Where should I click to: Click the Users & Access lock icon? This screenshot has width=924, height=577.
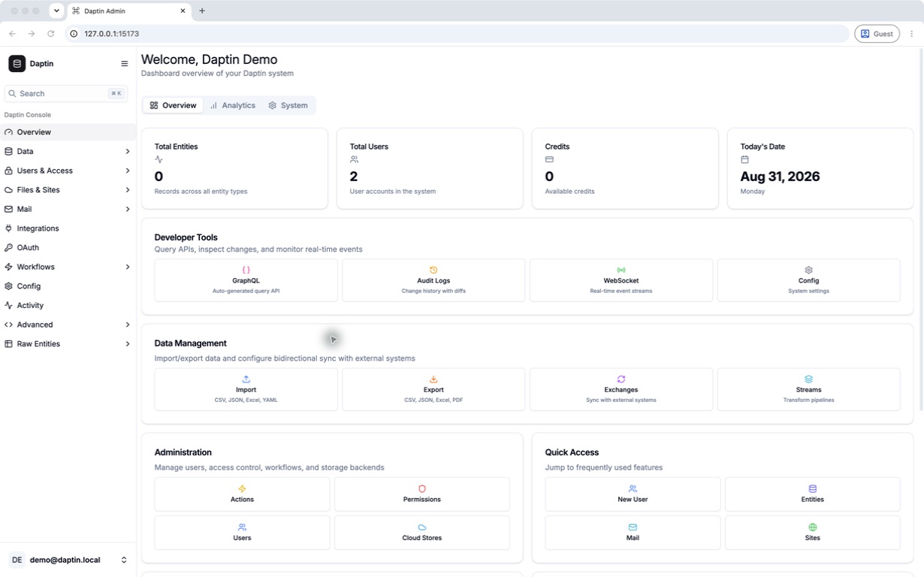[x=9, y=171]
